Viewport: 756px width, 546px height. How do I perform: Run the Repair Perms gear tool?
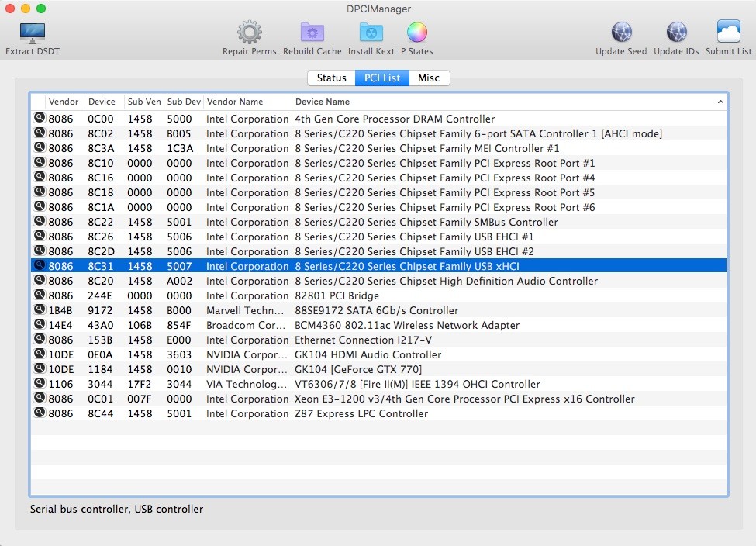click(249, 33)
